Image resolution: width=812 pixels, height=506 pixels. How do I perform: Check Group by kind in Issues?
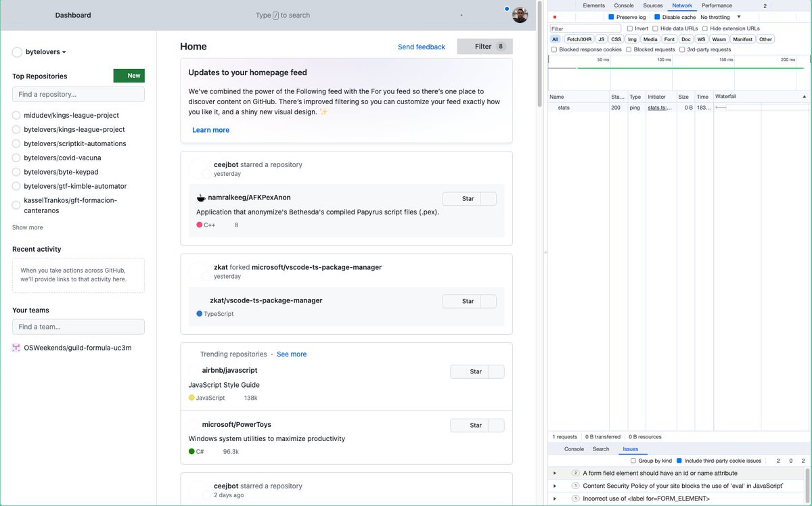(633, 461)
